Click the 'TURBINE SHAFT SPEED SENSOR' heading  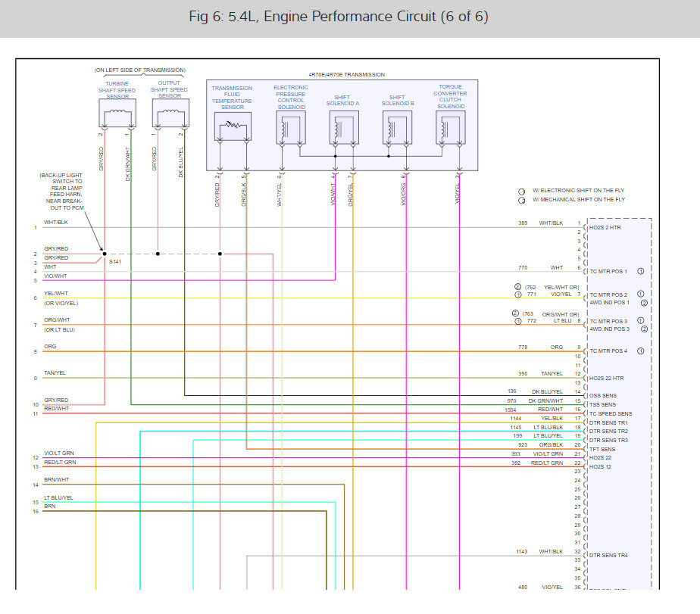117,90
